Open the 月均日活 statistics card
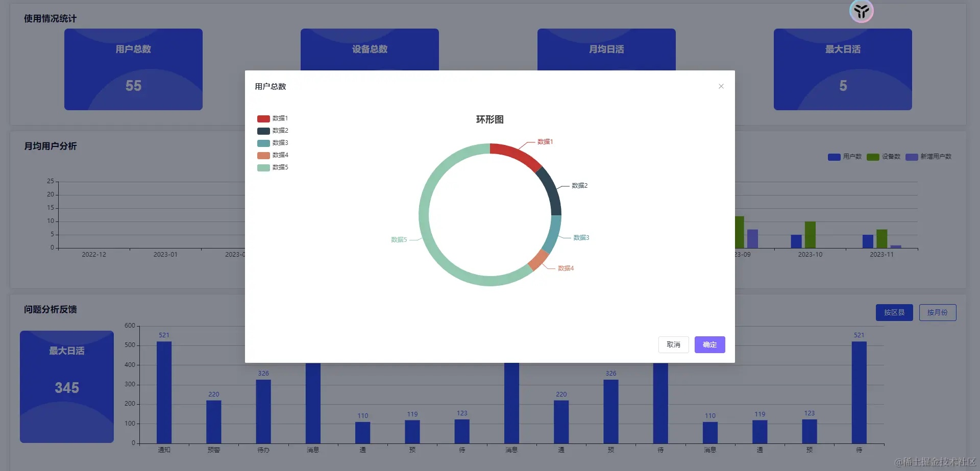Image resolution: width=980 pixels, height=471 pixels. point(606,49)
